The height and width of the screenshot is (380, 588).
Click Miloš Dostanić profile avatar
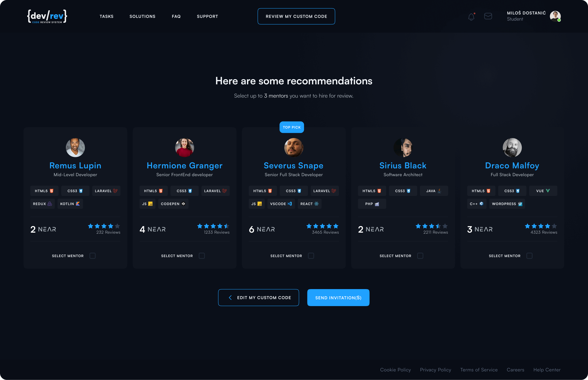coord(555,16)
